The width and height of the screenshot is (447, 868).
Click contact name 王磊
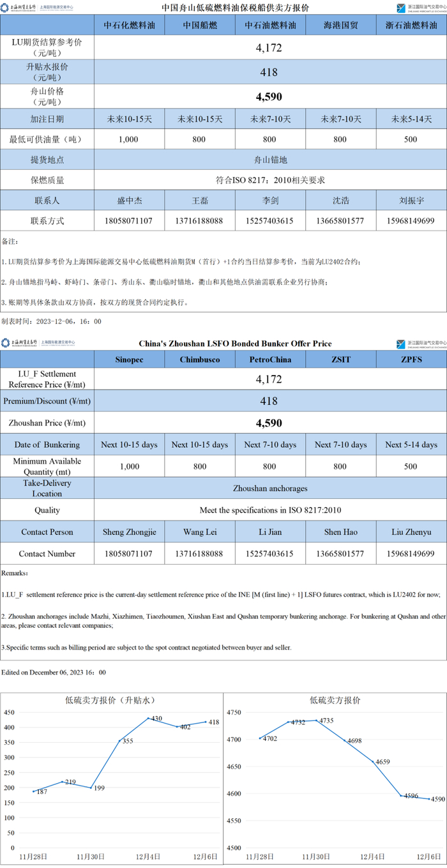click(x=200, y=201)
